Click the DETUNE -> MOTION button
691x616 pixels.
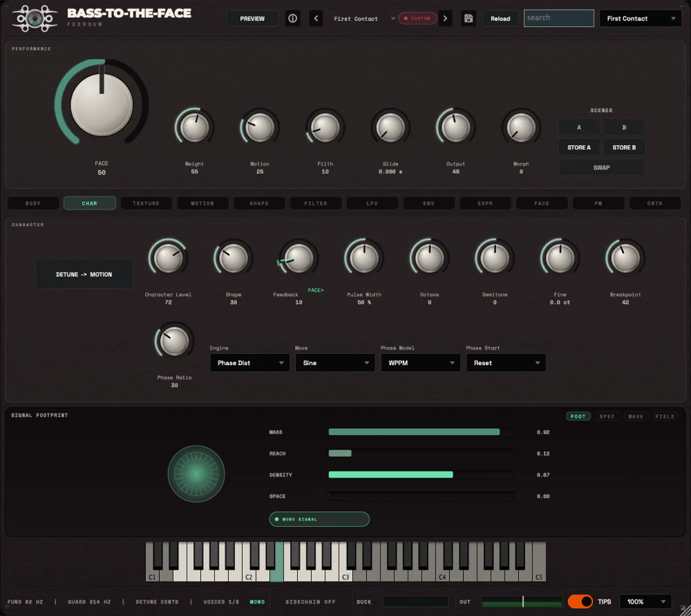(x=84, y=274)
